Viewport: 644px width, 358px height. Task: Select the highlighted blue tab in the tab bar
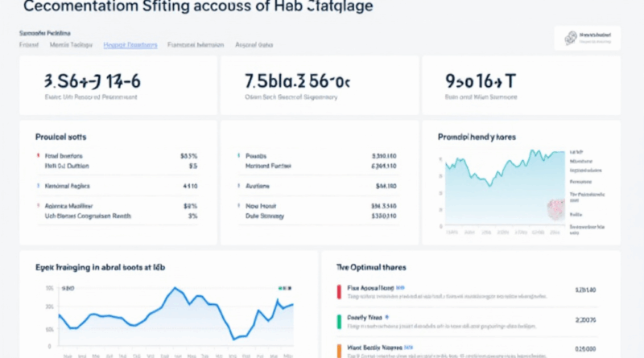click(x=130, y=46)
